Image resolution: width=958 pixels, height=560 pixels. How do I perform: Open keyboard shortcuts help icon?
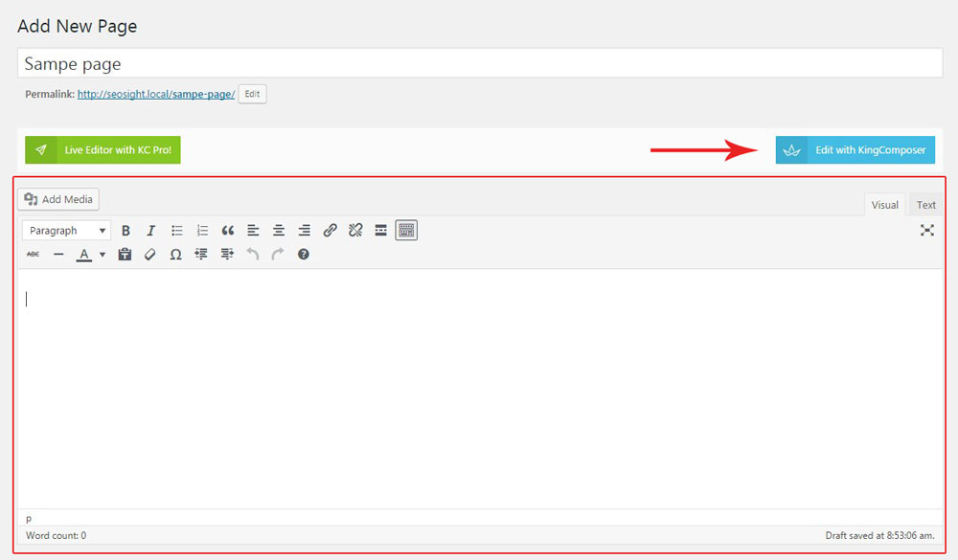click(304, 255)
